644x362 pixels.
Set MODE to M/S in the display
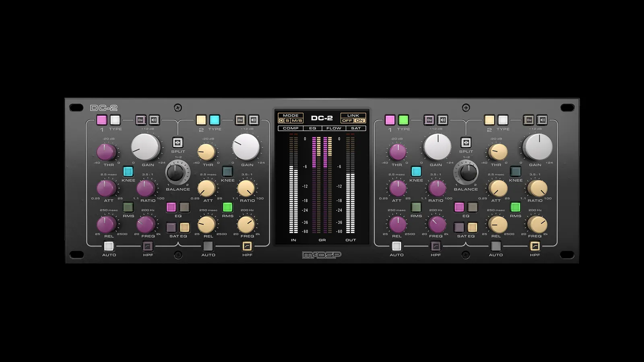coord(297,121)
